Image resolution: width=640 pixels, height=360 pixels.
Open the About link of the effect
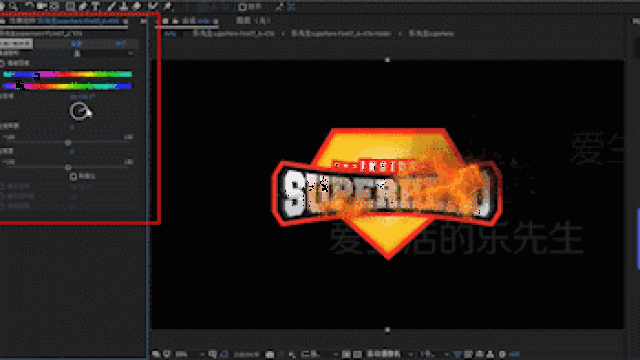tap(120, 44)
